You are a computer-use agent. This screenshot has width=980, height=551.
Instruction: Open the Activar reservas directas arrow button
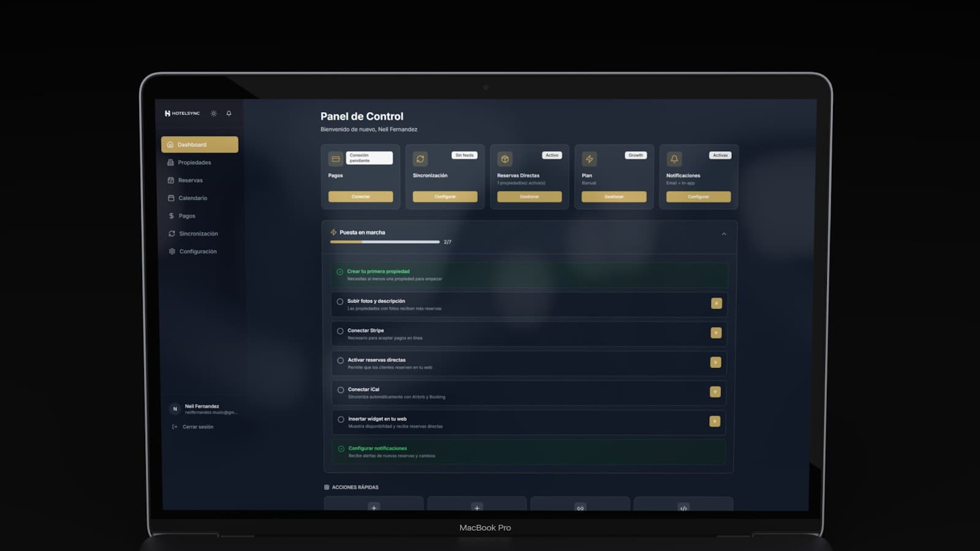(x=715, y=362)
